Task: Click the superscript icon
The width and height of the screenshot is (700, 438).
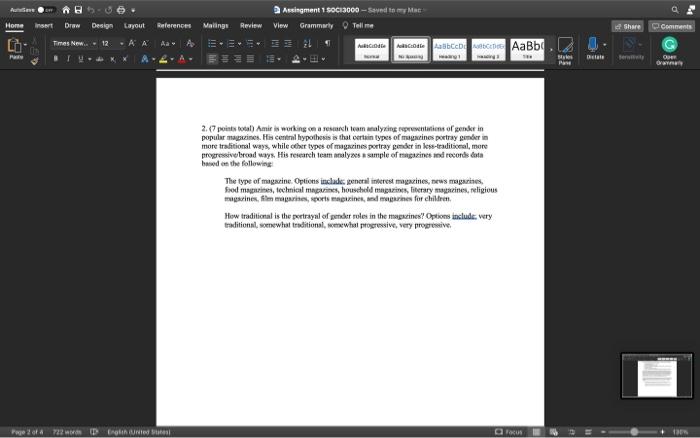Action: (125, 59)
